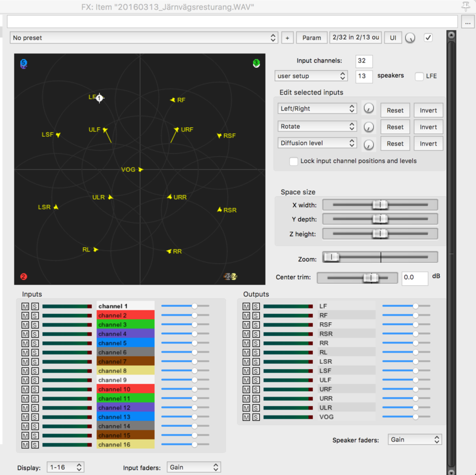Open the user setup speaker dropdown
This screenshot has width=476, height=475.
[x=311, y=76]
